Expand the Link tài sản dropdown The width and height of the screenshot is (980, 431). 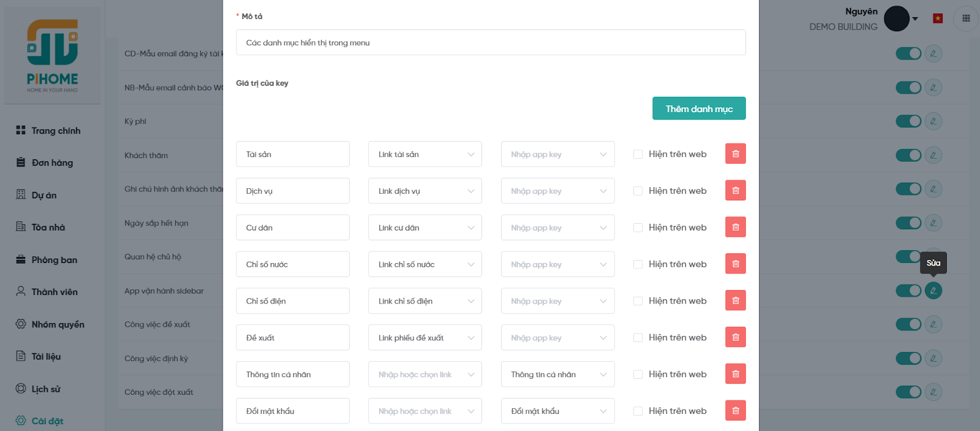(x=424, y=154)
